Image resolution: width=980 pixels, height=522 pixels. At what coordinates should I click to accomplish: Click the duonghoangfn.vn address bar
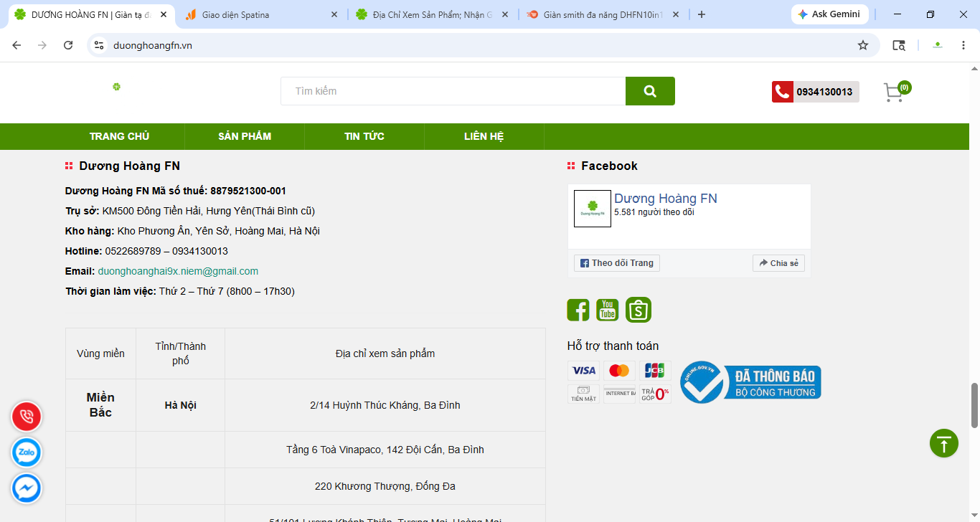click(481, 45)
